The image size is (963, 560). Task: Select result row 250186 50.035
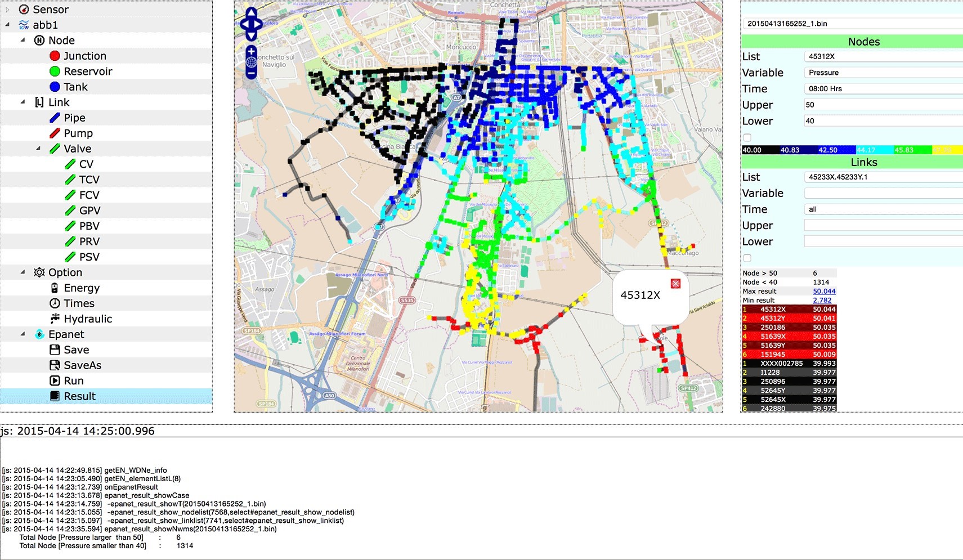(789, 327)
